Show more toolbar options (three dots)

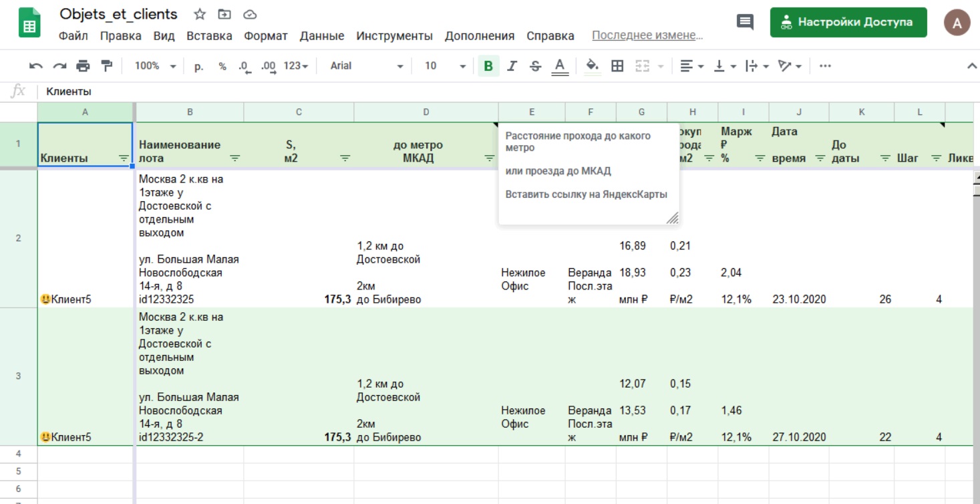coord(825,66)
